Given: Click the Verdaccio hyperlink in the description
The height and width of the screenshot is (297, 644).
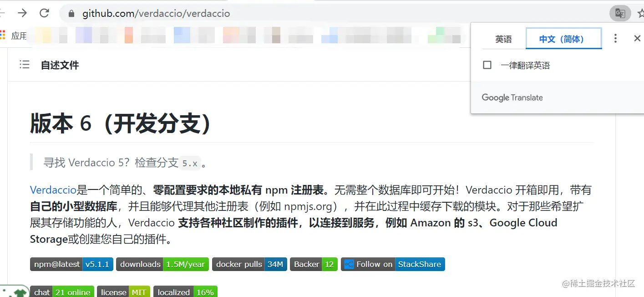Looking at the screenshot, I should (x=53, y=190).
